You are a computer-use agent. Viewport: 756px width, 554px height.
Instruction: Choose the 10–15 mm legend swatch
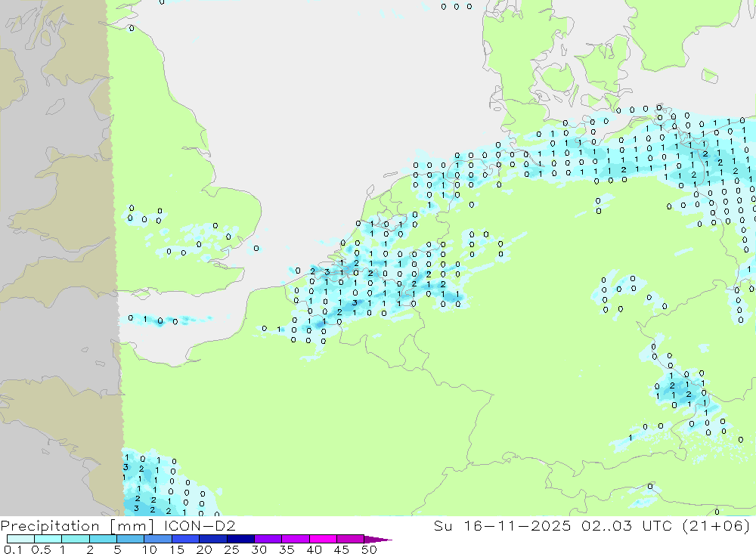(x=158, y=539)
